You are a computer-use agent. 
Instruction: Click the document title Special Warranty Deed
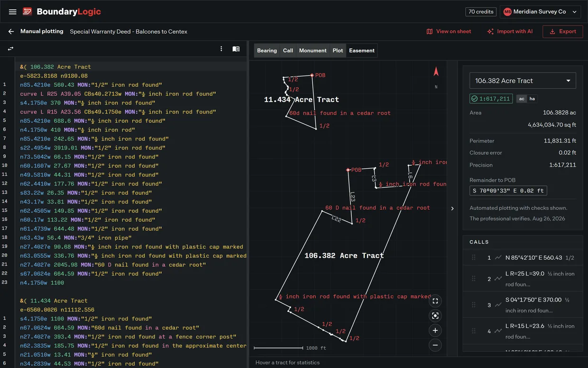point(129,31)
